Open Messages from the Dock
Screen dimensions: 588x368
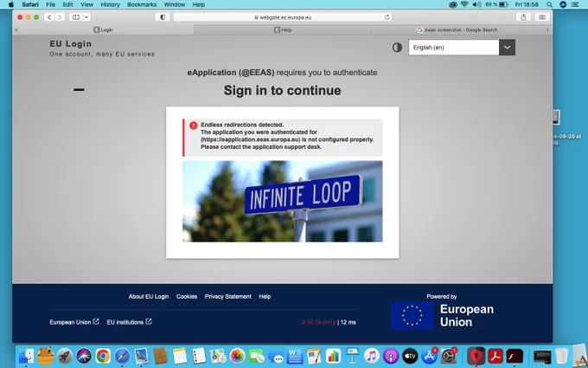click(276, 357)
